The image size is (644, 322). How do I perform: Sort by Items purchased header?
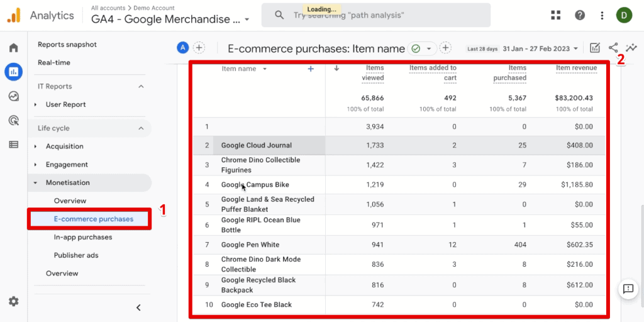point(509,73)
